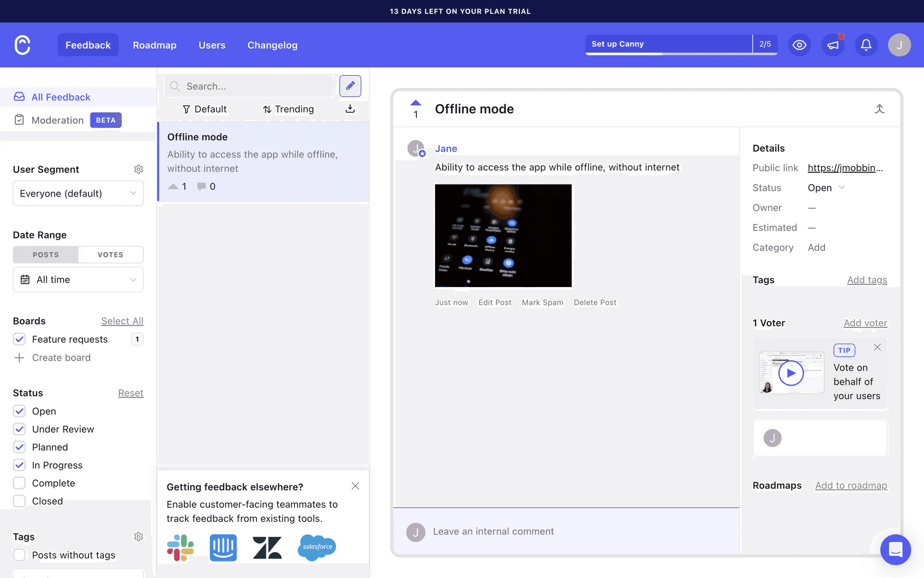The image size is (924, 578).
Task: Click the Add voter link
Action: pyautogui.click(x=865, y=323)
